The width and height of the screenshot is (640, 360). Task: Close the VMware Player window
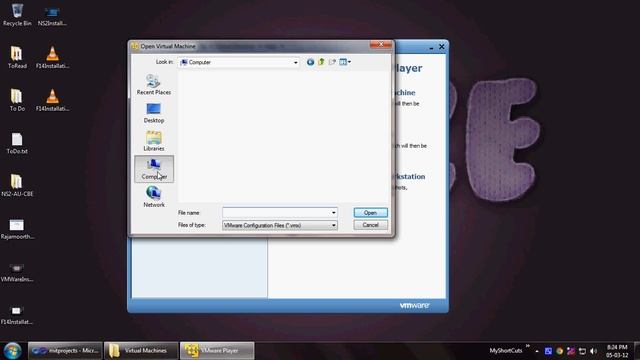[x=442, y=47]
